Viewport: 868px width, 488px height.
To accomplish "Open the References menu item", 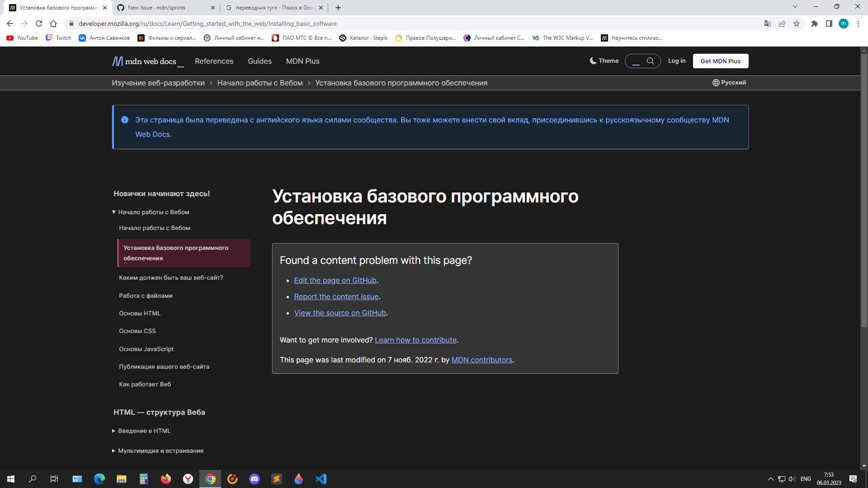I will (214, 61).
